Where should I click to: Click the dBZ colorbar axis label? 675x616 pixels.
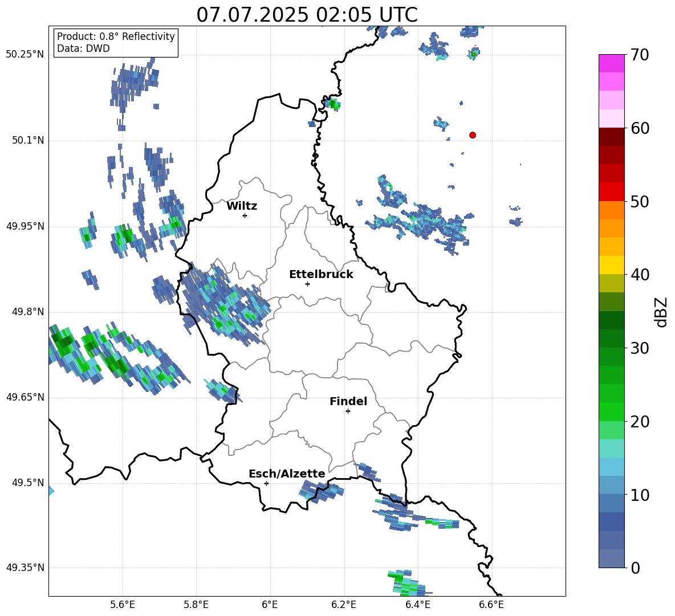[661, 312]
